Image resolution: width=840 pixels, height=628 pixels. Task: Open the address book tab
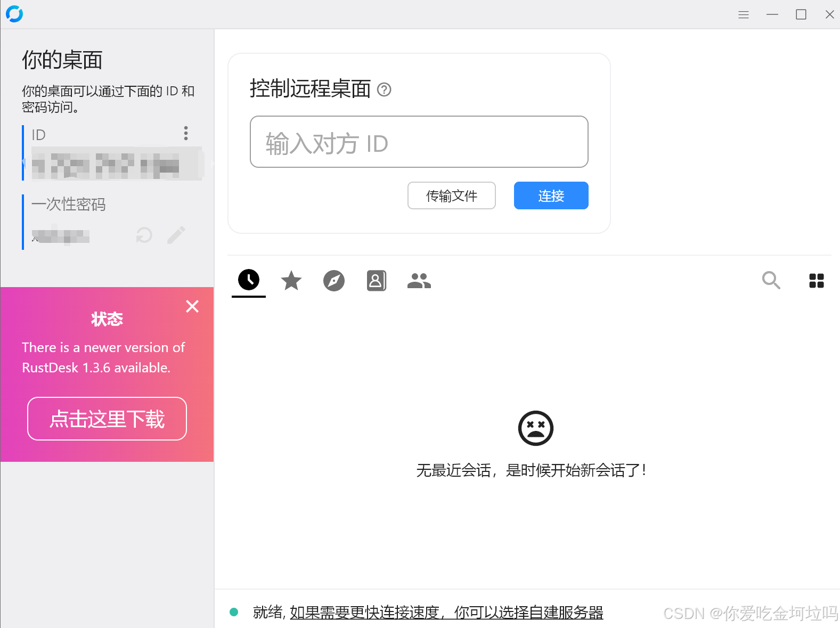coord(377,281)
